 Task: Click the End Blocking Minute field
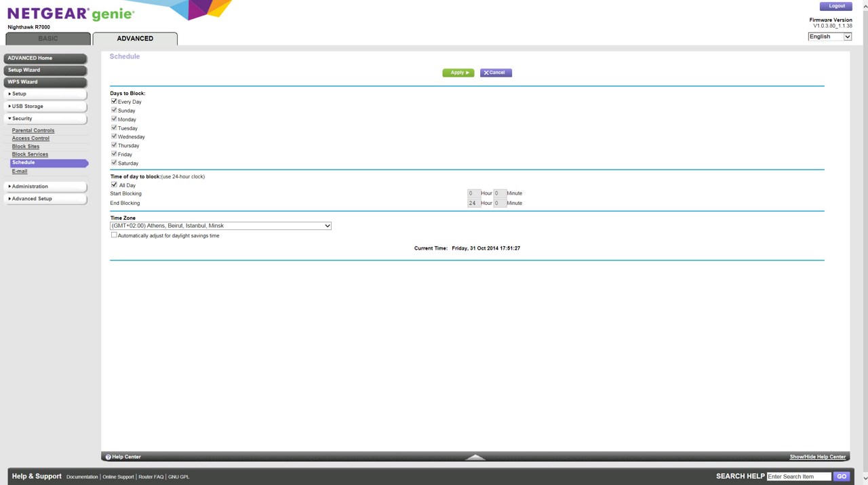(x=500, y=203)
